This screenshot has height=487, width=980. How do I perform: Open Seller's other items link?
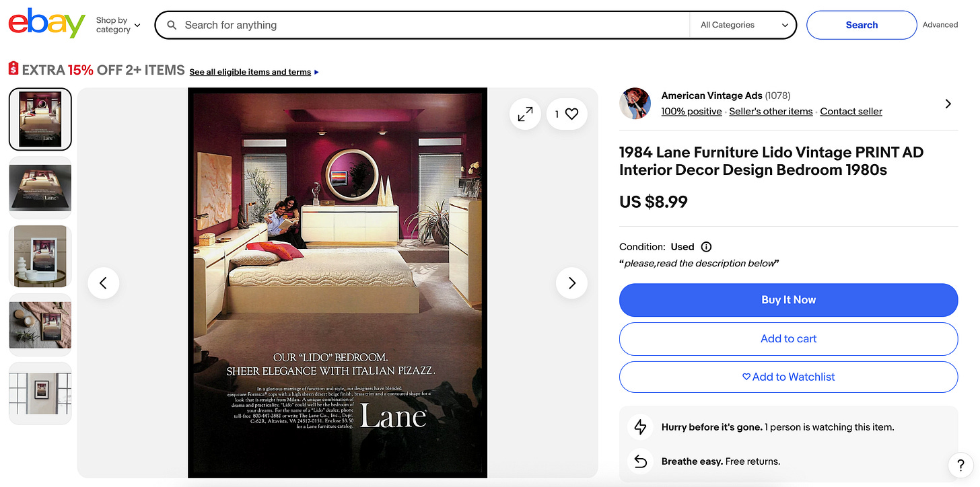coord(771,112)
